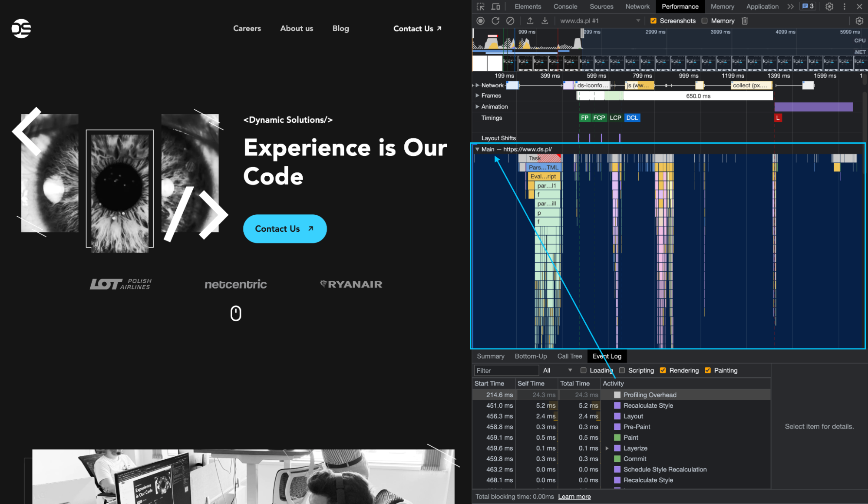Viewport: 868px width, 504px height.
Task: Open DevTools settings gear icon
Action: [x=829, y=7]
